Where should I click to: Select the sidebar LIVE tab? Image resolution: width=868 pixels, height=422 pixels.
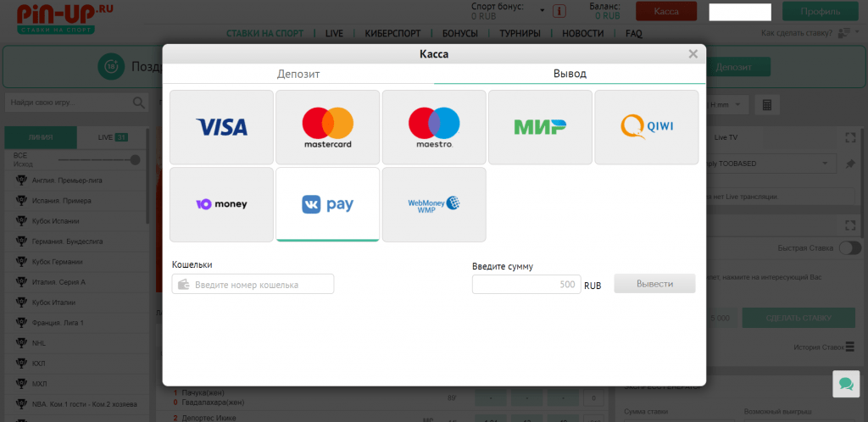[x=113, y=137]
